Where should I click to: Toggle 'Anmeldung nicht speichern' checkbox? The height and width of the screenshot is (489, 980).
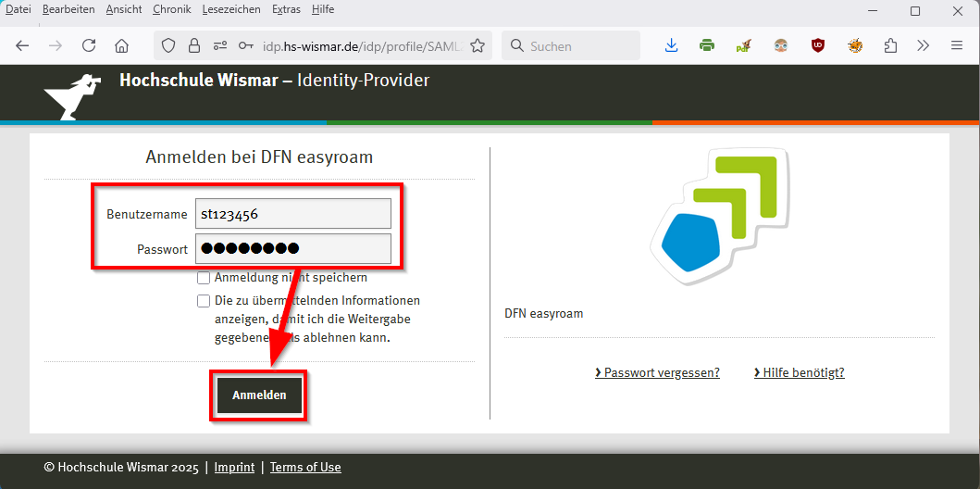204,278
